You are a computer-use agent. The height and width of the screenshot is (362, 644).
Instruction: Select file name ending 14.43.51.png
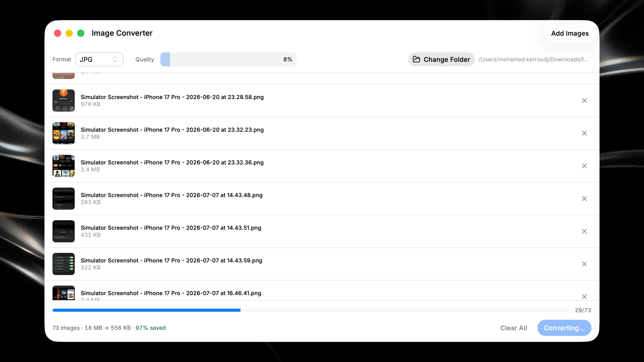171,228
